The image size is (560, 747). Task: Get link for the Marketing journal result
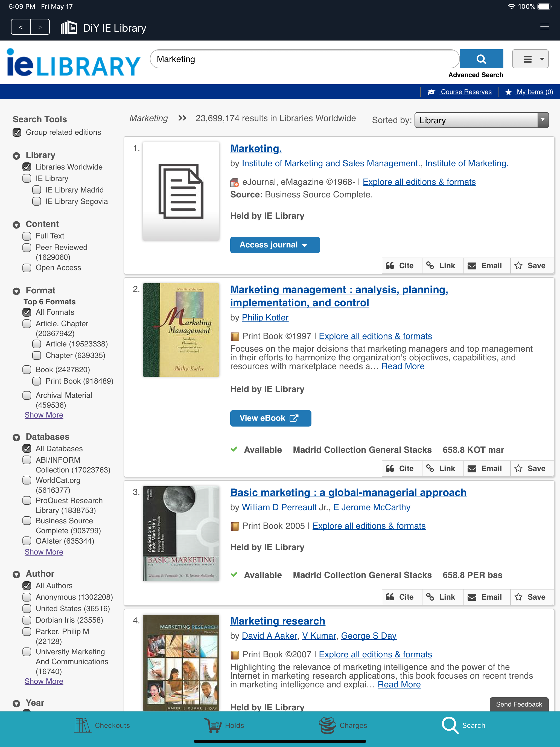pyautogui.click(x=442, y=266)
